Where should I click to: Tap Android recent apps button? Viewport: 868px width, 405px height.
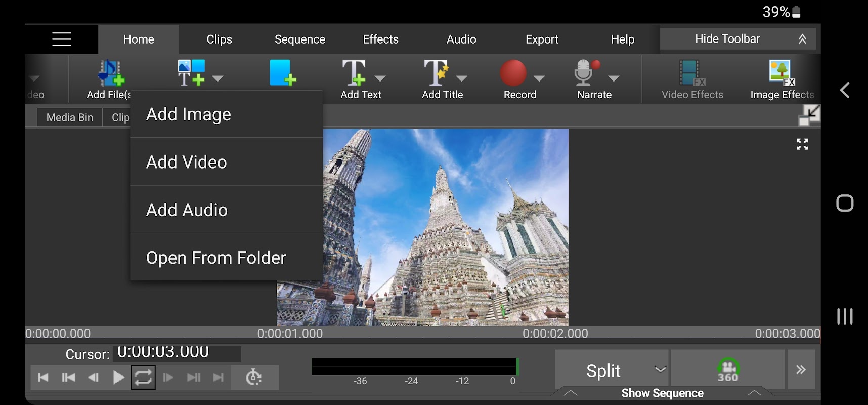coord(845,316)
